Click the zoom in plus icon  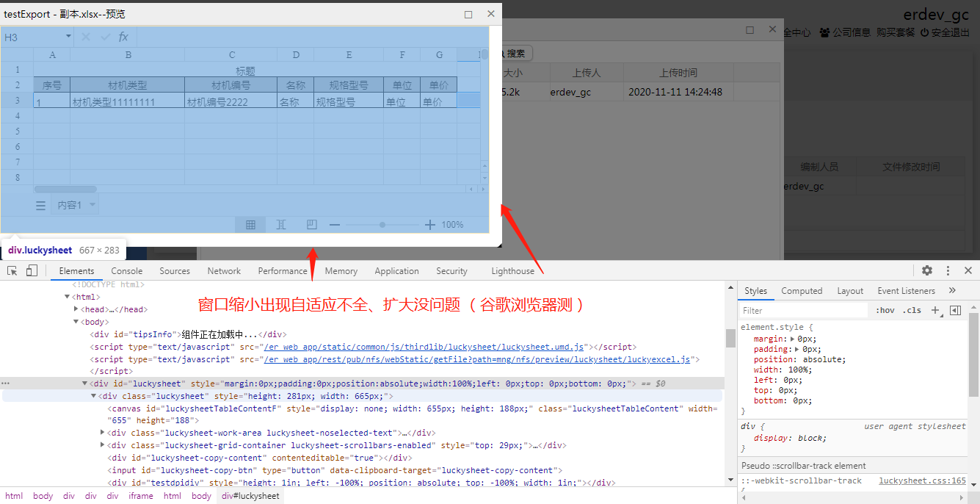point(430,225)
